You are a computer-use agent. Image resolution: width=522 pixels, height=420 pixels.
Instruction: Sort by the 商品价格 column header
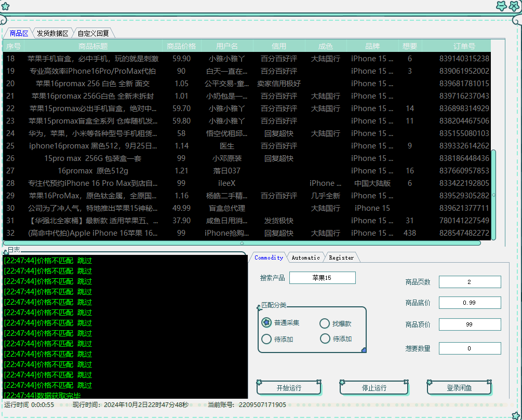point(181,46)
